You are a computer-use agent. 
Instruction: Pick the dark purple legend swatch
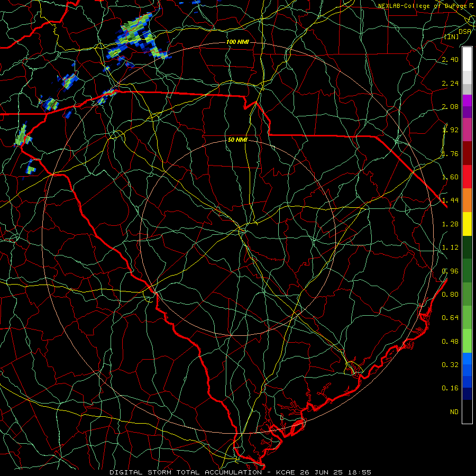467,112
